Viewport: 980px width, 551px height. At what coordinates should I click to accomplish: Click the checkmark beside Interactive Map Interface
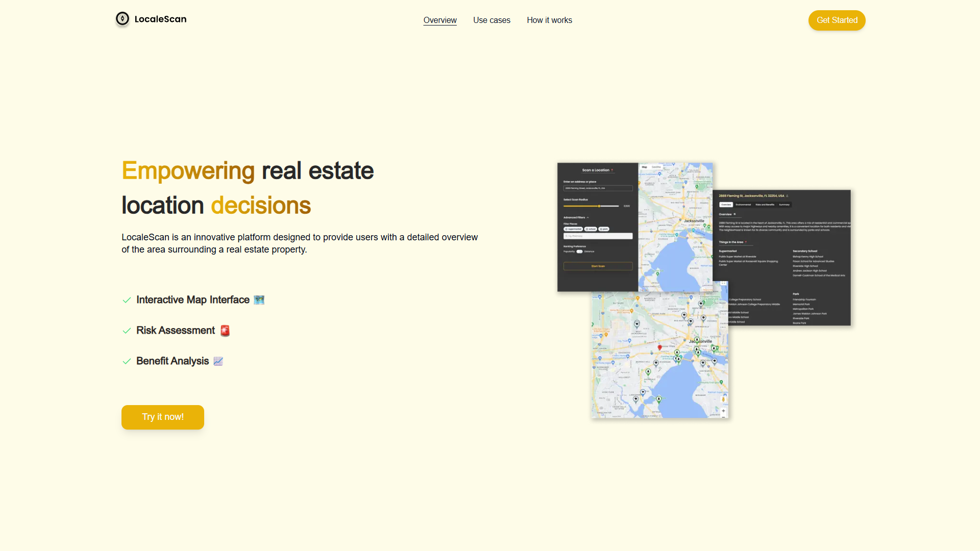pos(127,300)
